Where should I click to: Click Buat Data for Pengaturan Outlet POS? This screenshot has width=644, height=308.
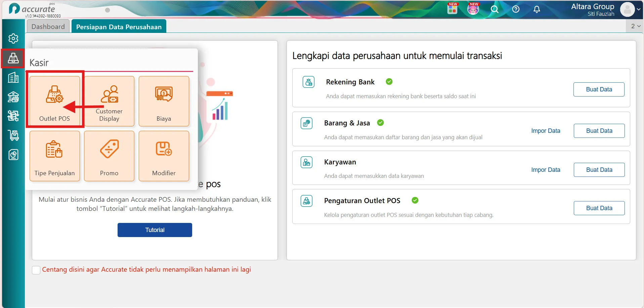599,208
